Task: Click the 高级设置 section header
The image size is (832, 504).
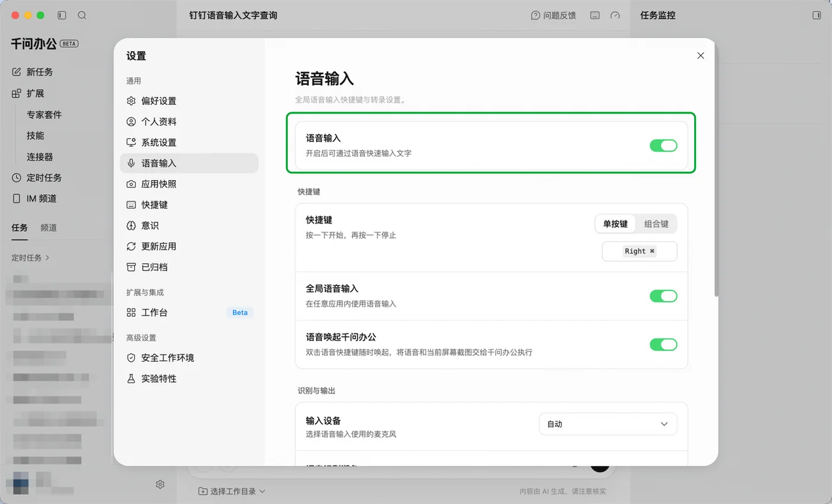Action: (x=141, y=338)
